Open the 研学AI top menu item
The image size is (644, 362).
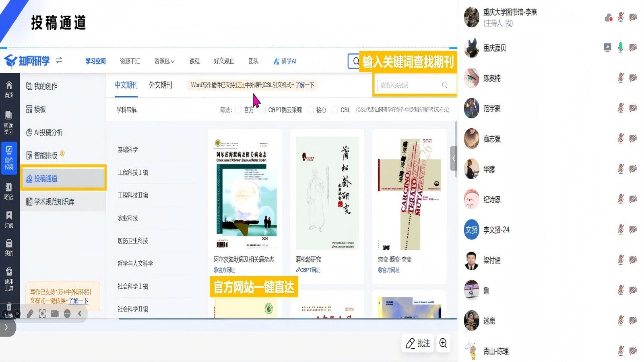point(285,61)
